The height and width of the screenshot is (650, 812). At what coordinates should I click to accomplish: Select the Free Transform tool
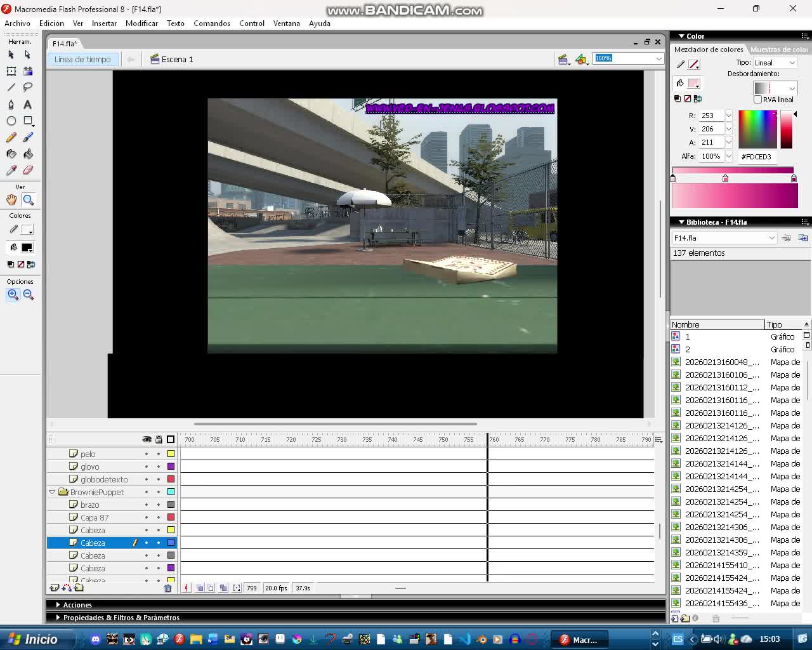click(10, 71)
